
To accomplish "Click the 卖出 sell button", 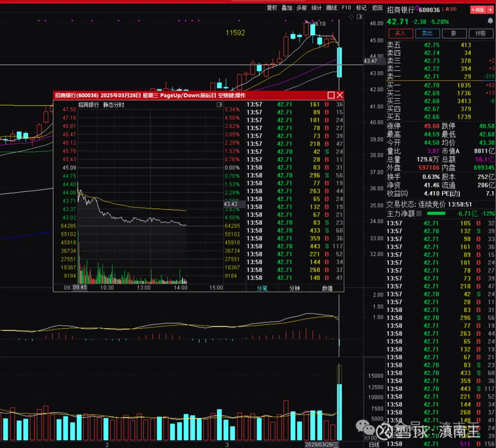I will [x=427, y=33].
